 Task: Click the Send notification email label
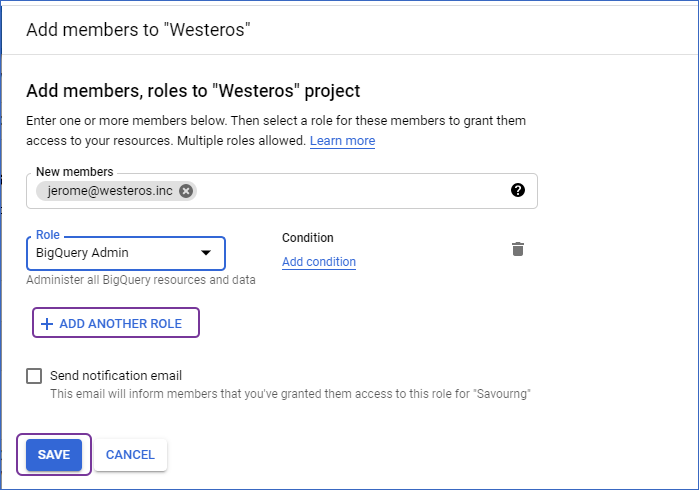point(116,376)
